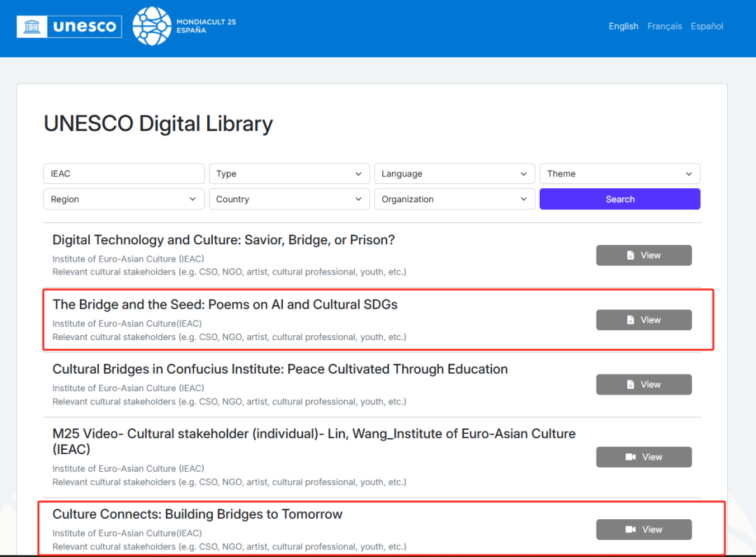Screen dimensions: 756x557
Task: Click video camera icon for M25 Video entry
Action: pos(630,457)
